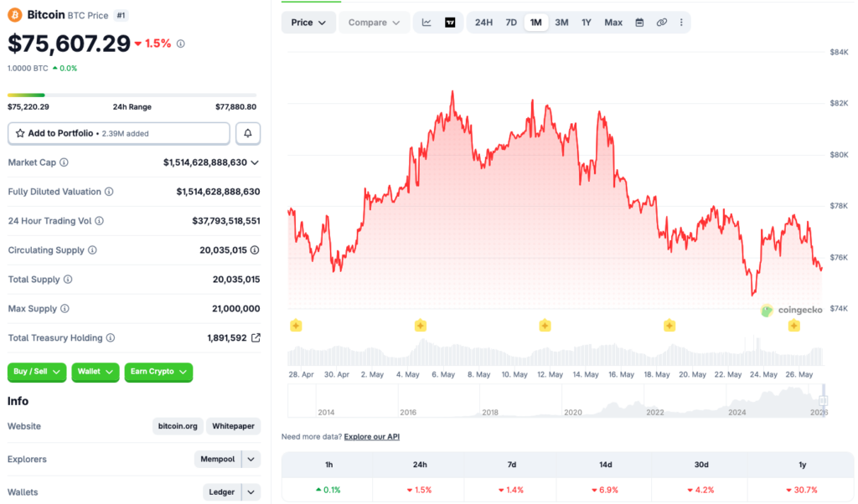Open the Buy / Sell dropdown
The image size is (858, 504).
(x=37, y=372)
